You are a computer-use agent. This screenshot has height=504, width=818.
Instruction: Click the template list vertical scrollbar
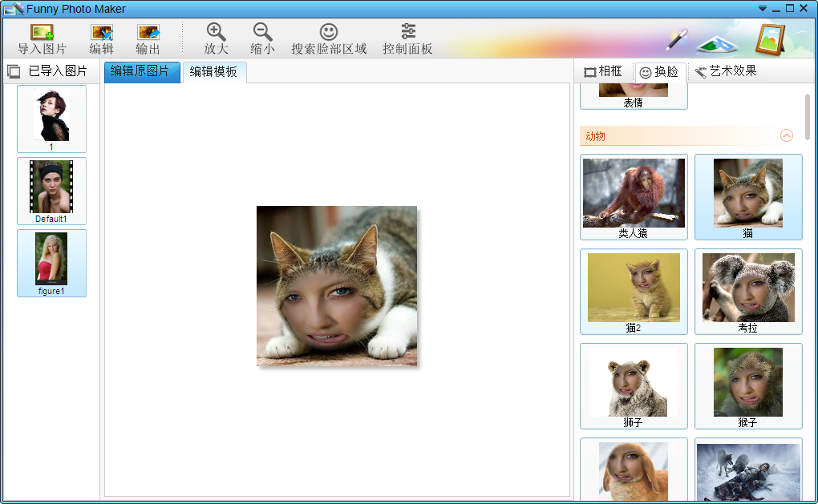[x=808, y=116]
